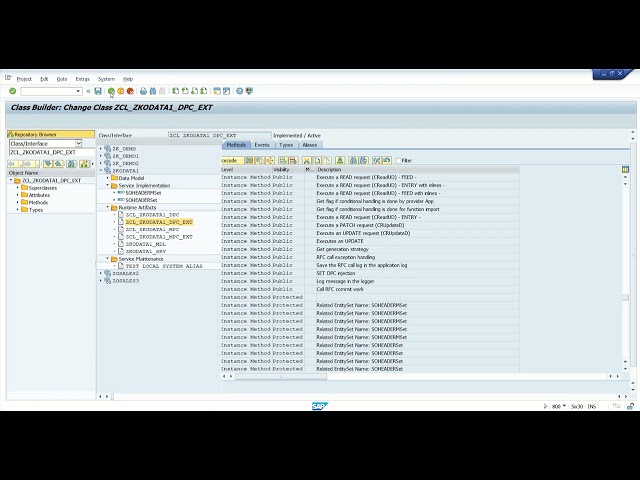Open the System menu
This screenshot has width=640, height=480.
click(x=106, y=79)
